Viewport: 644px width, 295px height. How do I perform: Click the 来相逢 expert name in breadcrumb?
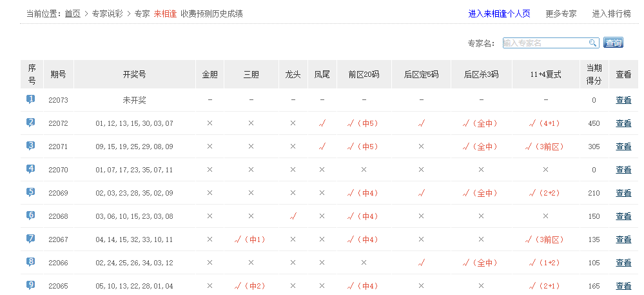[x=165, y=14]
